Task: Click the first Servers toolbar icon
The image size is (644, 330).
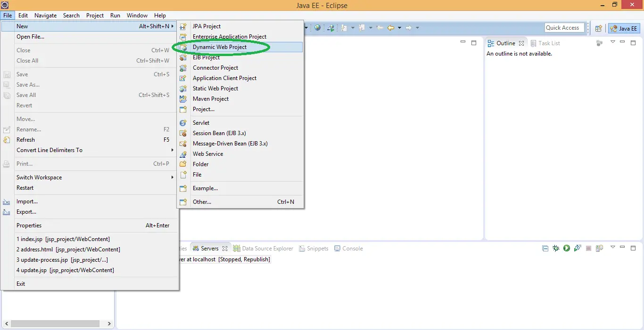Action: click(545, 248)
